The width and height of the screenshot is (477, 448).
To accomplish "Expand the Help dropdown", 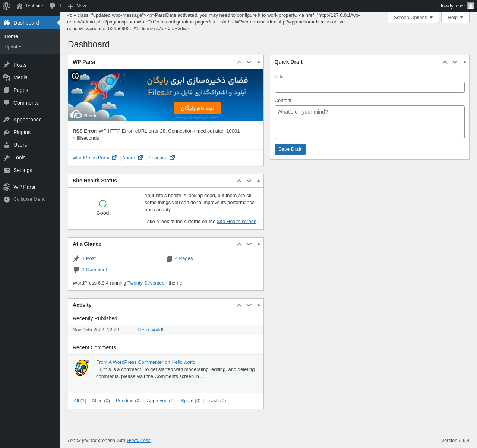I will coord(455,17).
